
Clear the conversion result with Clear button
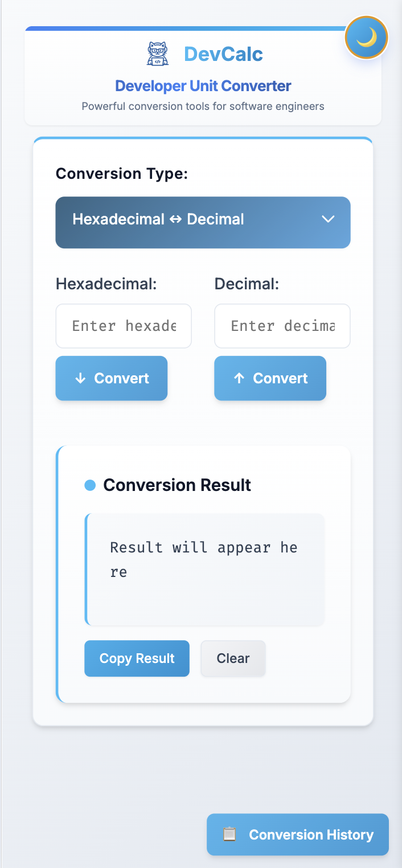(232, 658)
